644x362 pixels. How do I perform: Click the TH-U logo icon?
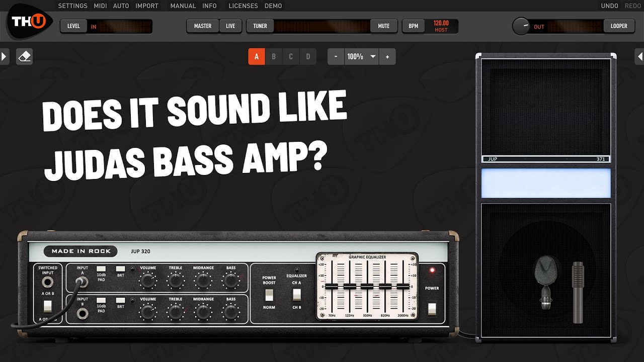(x=29, y=22)
